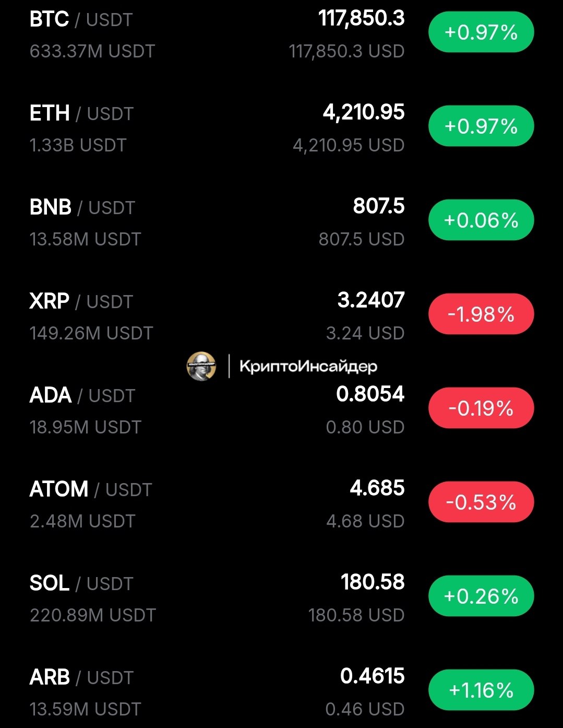
Task: Tap the XRP -1.98% red badge
Action: [x=481, y=314]
